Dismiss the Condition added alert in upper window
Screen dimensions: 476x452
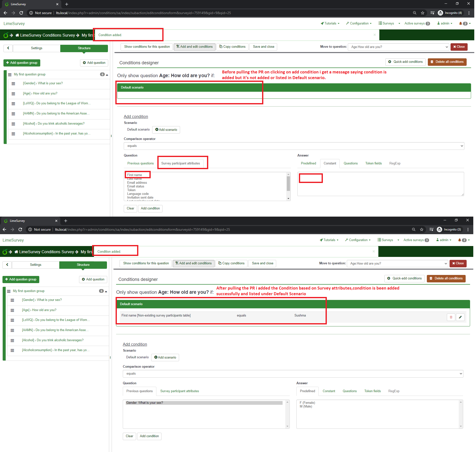click(374, 35)
